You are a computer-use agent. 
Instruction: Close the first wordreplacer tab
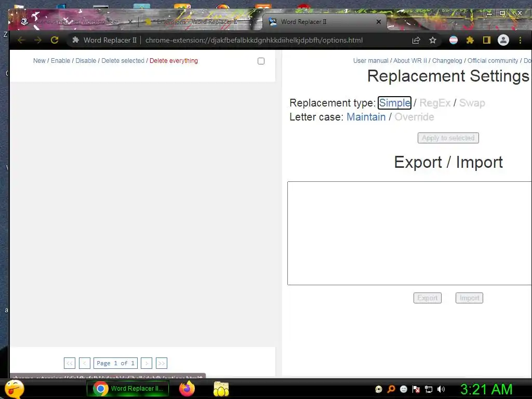(x=130, y=22)
